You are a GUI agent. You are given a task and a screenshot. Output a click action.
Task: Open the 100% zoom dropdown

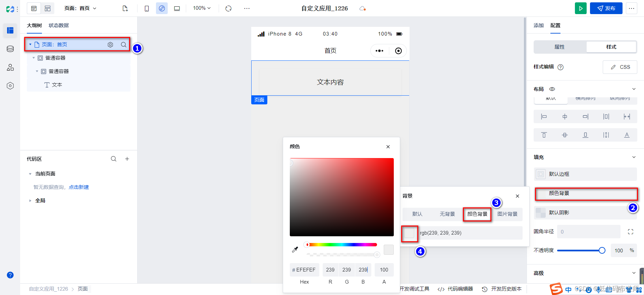(202, 8)
